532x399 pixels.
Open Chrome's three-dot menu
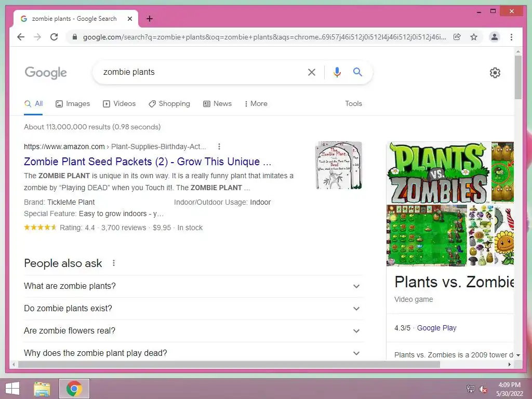[x=511, y=37]
